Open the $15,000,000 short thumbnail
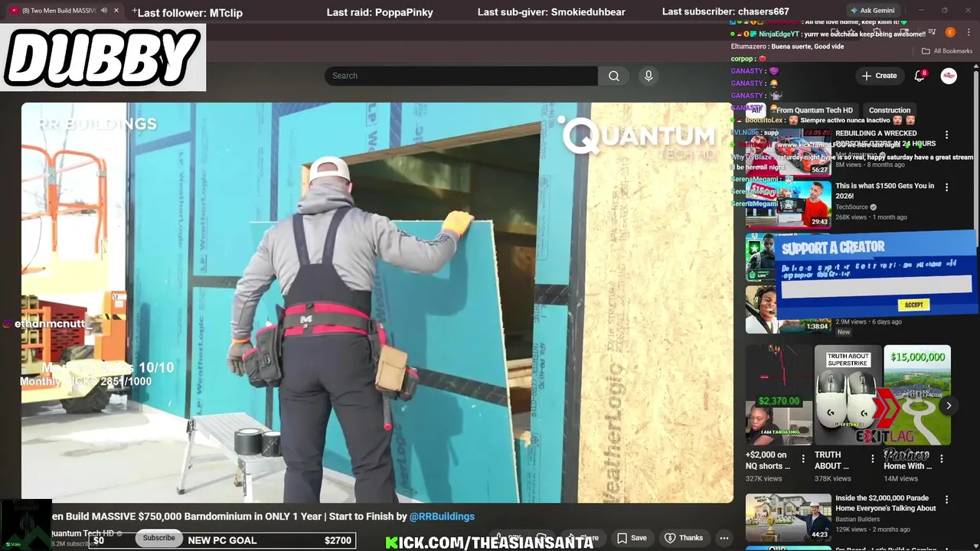The height and width of the screenshot is (551, 980). pos(917,395)
